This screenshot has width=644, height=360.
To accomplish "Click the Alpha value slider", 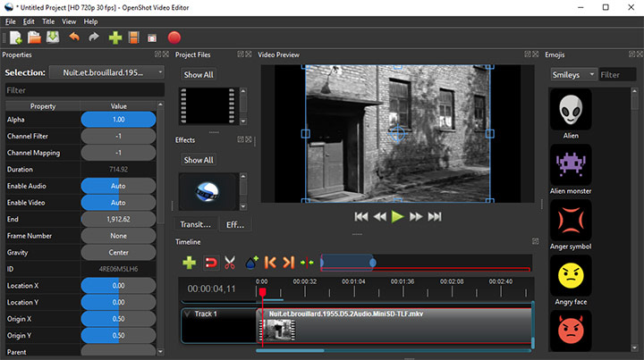I will [x=118, y=120].
